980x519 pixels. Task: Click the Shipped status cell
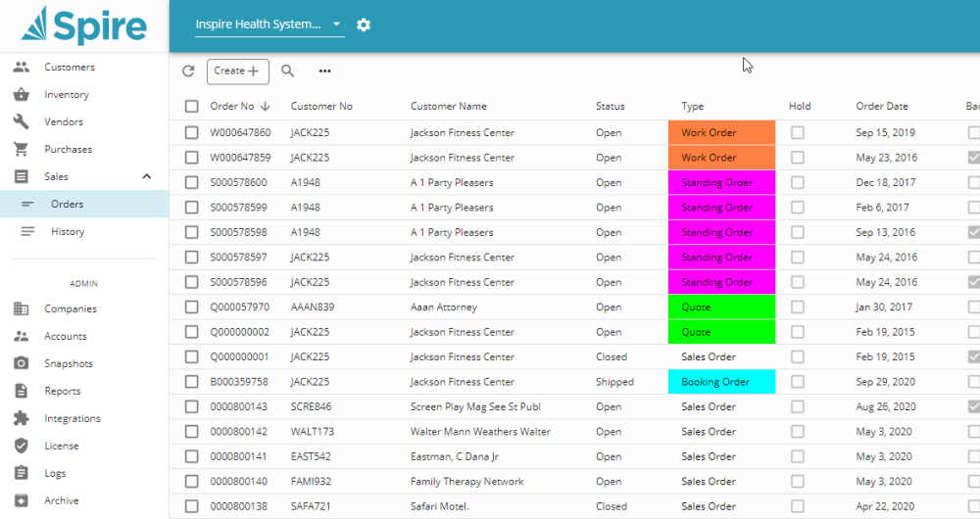click(x=614, y=382)
